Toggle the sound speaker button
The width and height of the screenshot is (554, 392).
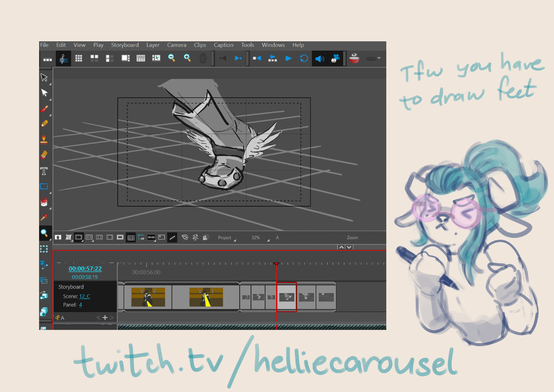point(320,58)
